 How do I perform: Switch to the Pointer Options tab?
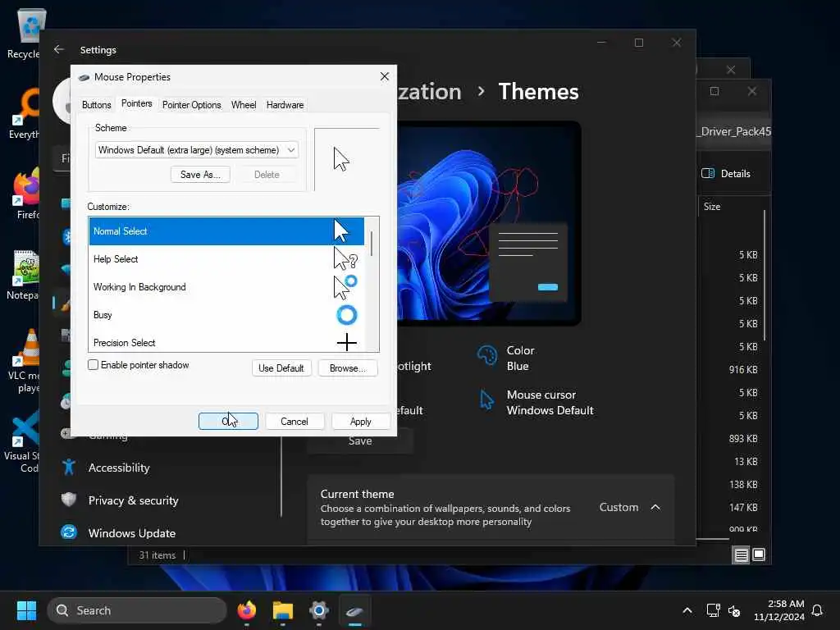pos(191,105)
